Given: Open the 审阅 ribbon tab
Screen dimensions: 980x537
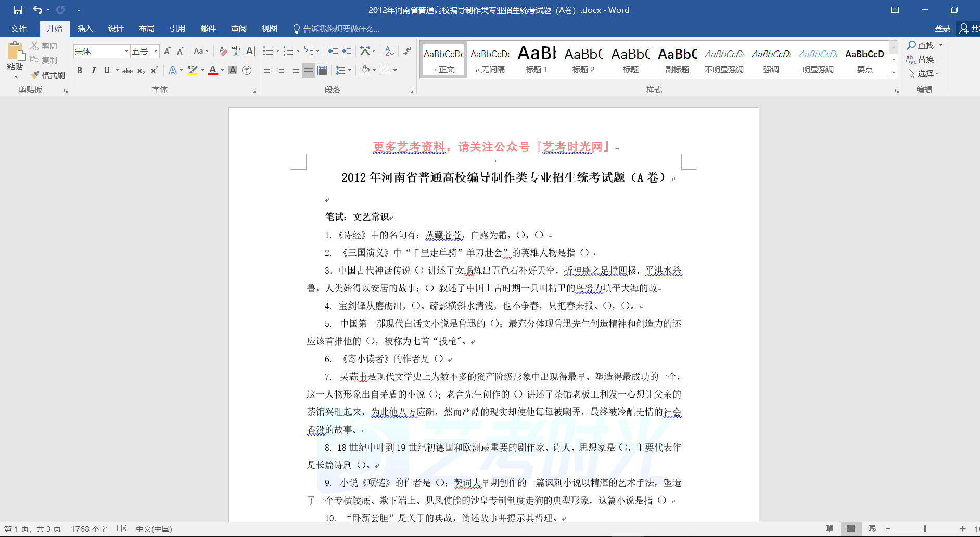Looking at the screenshot, I should pos(239,29).
